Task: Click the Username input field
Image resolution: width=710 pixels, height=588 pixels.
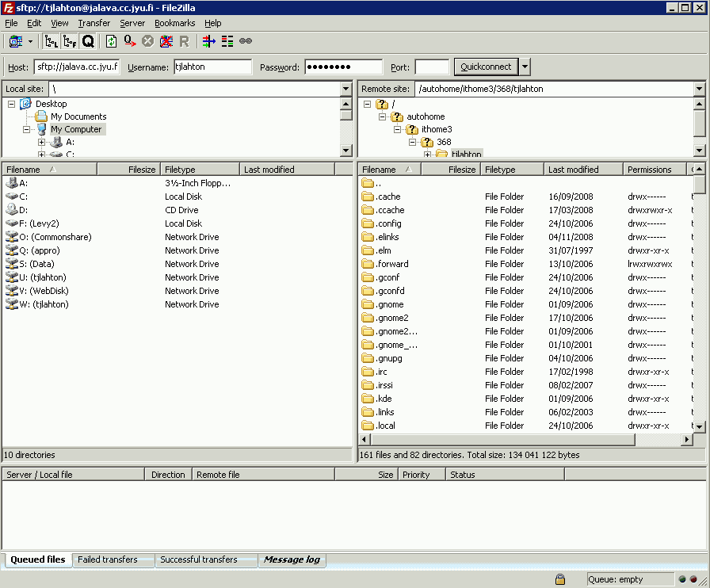Action: [x=213, y=67]
